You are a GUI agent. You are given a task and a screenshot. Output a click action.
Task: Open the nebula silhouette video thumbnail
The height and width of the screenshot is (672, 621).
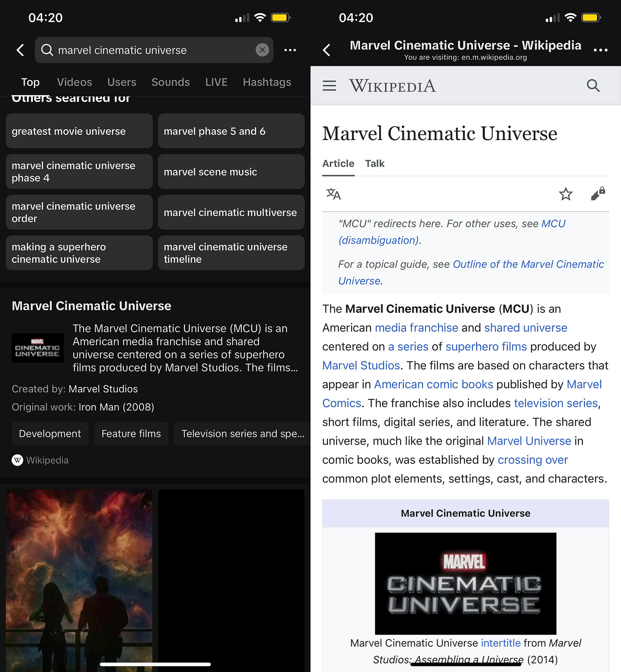[79, 580]
